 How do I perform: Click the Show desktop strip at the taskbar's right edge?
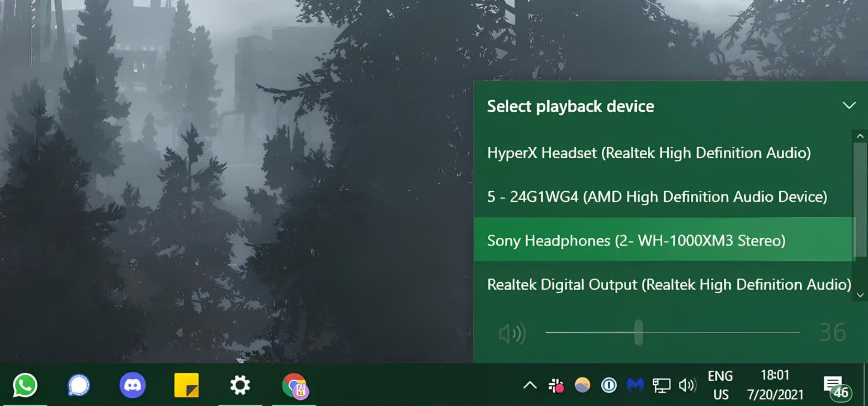865,385
